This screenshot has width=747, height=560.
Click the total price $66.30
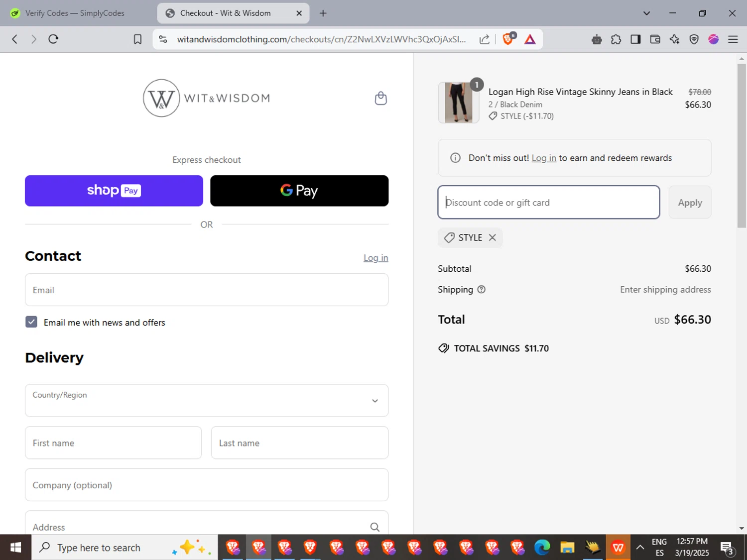click(x=692, y=320)
